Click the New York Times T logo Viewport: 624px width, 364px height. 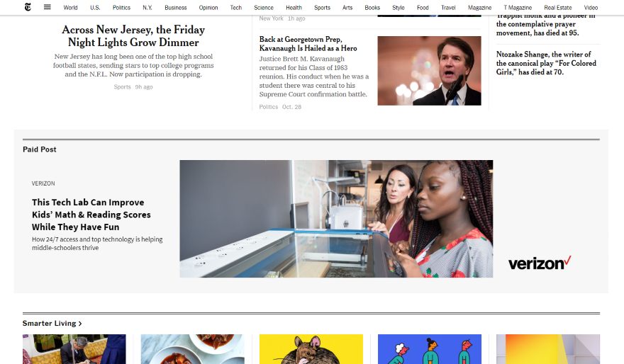tap(28, 7)
